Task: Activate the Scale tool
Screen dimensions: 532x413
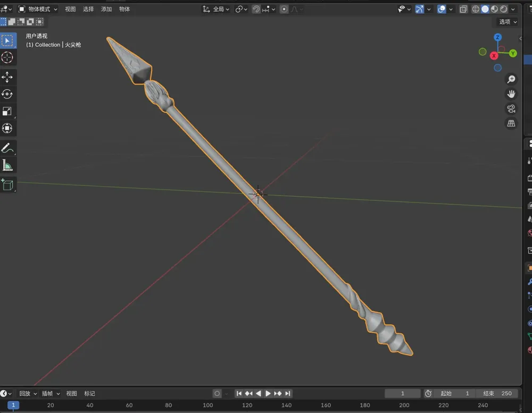Action: pos(7,111)
